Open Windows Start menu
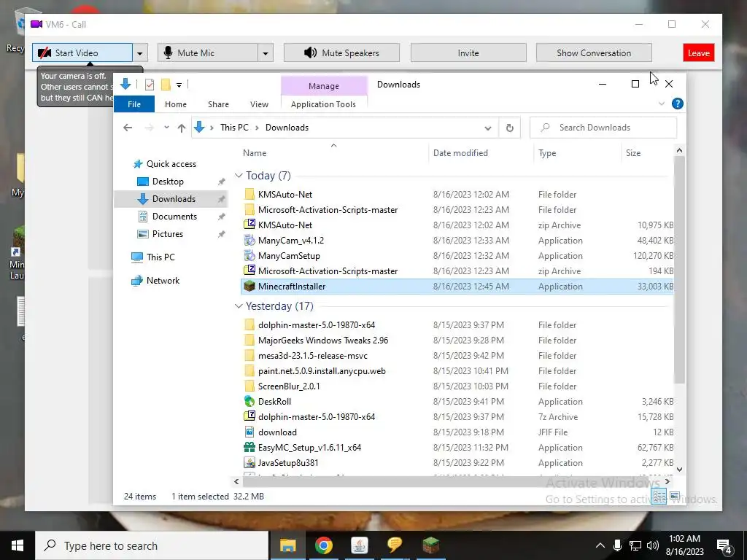Viewport: 747px width, 560px height. coord(18,545)
